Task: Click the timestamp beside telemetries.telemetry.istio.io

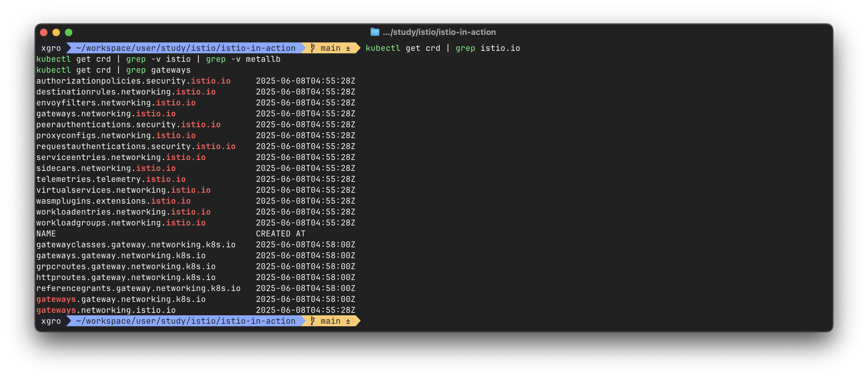Action: (x=306, y=179)
